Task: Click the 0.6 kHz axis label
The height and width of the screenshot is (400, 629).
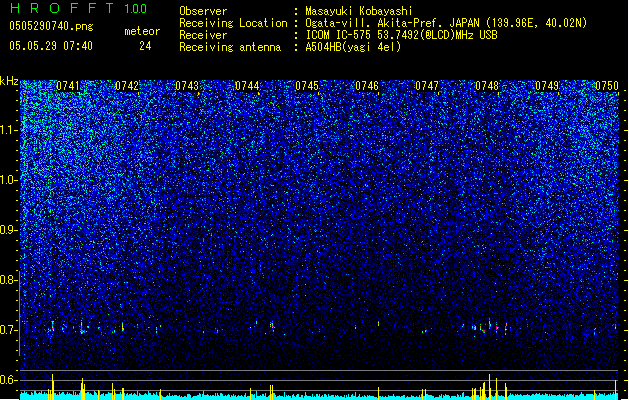Action: [9, 380]
